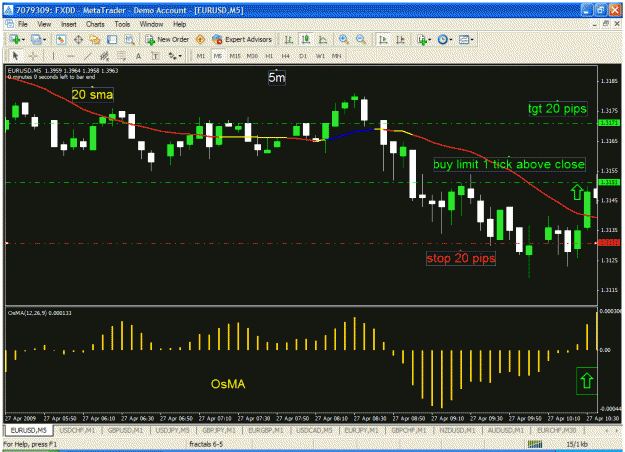Open the Templates dropdown
625x452 pixels.
point(466,39)
